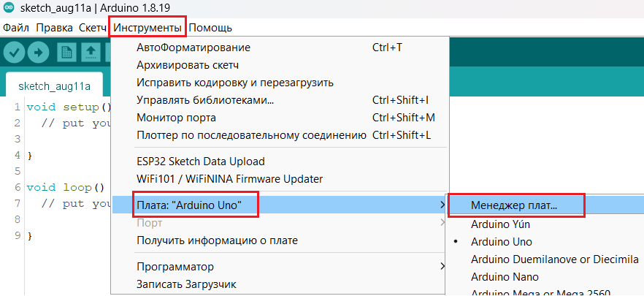Click the comment on line 7
The width and height of the screenshot is (644, 296).
pyautogui.click(x=76, y=204)
